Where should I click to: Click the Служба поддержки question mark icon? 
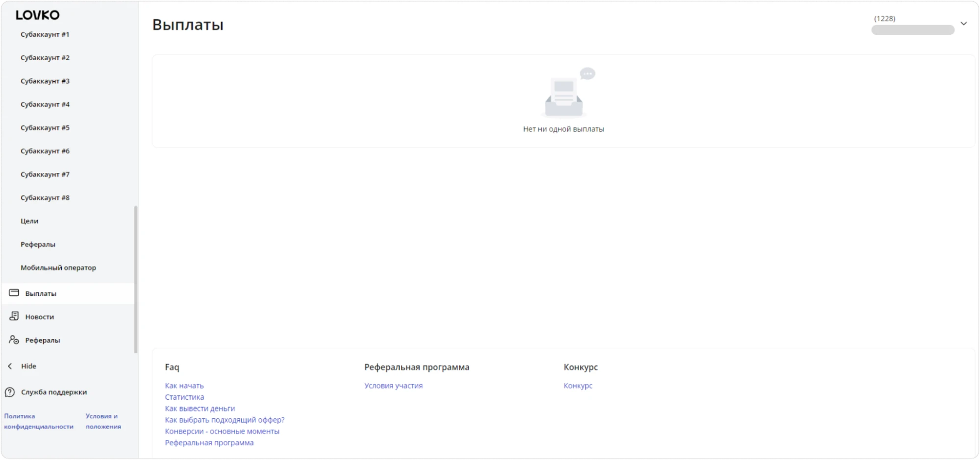tap(10, 392)
